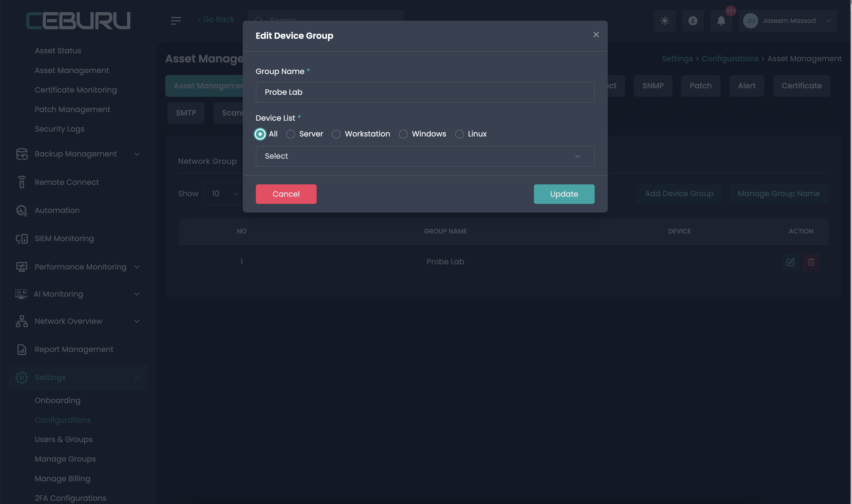852x504 pixels.
Task: Open SIEM Monitoring in the sidebar
Action: click(x=64, y=238)
